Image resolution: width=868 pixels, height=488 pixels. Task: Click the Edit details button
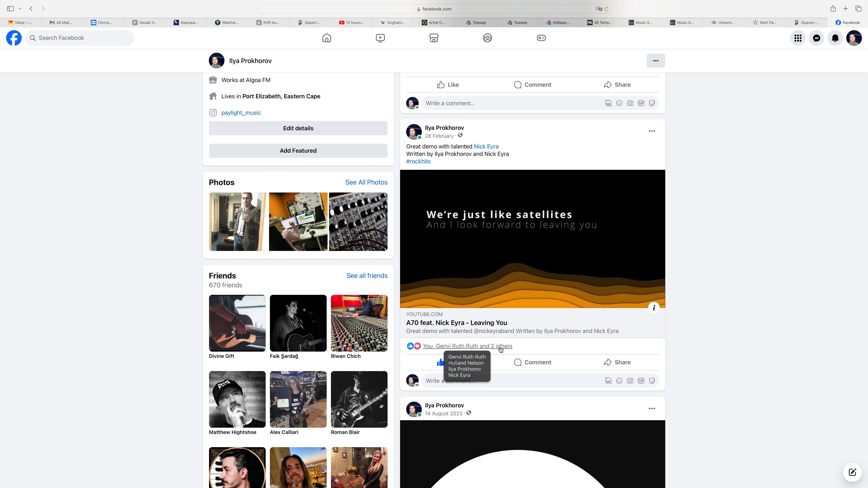point(298,128)
